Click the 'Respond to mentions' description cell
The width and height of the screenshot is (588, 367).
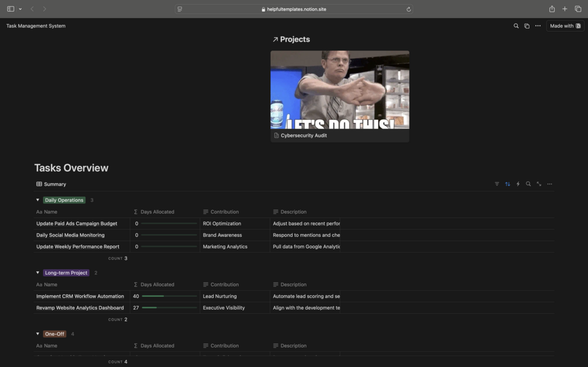(x=305, y=235)
